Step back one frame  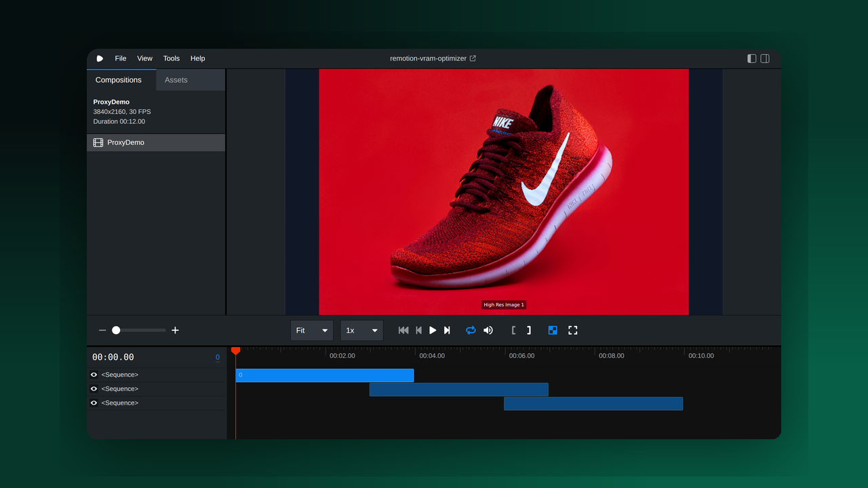click(x=418, y=330)
